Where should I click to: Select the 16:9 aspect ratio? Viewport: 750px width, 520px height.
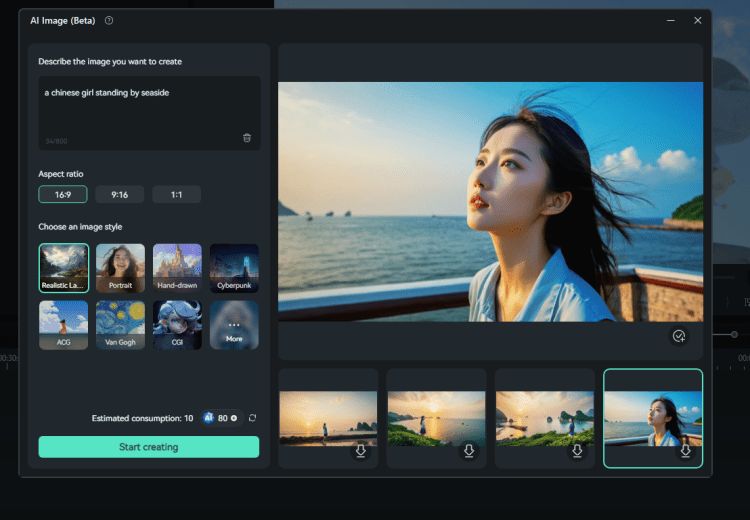tap(63, 195)
